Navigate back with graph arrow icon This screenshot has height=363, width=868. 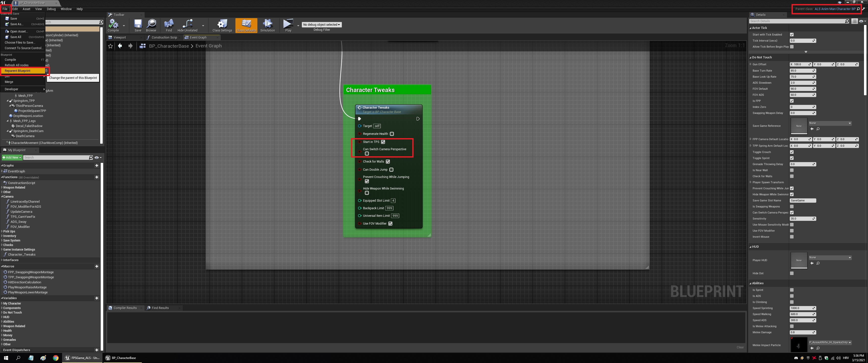pos(120,46)
